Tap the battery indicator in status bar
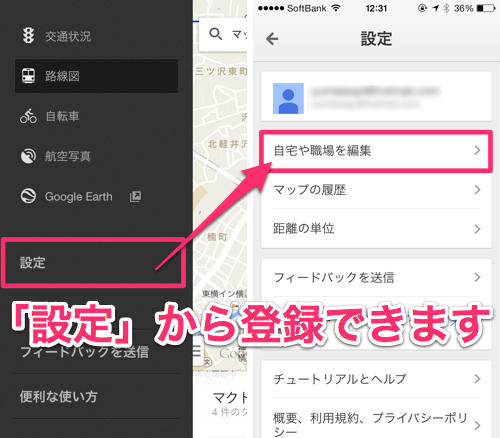Screen dimensions: 500x438 tap(486, 8)
